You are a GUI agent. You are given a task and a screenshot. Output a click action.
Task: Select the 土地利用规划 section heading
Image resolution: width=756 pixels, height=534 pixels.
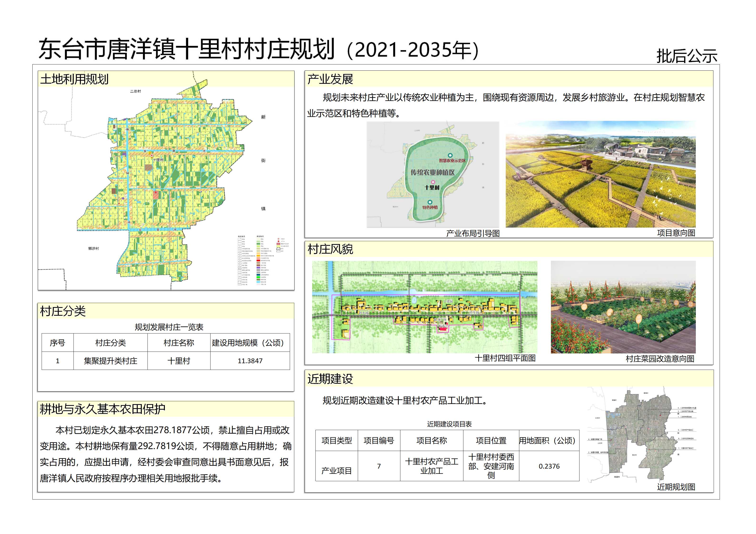click(x=74, y=79)
